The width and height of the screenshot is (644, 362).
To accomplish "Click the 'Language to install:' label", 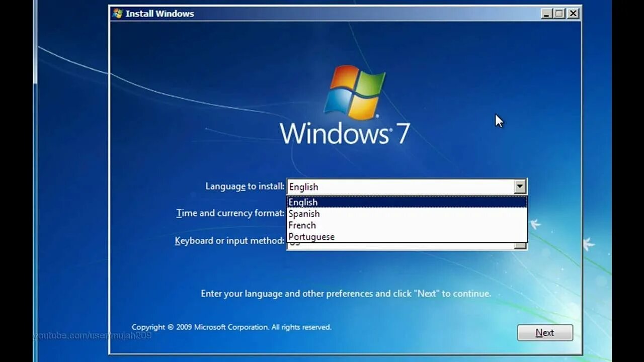I will 245,186.
